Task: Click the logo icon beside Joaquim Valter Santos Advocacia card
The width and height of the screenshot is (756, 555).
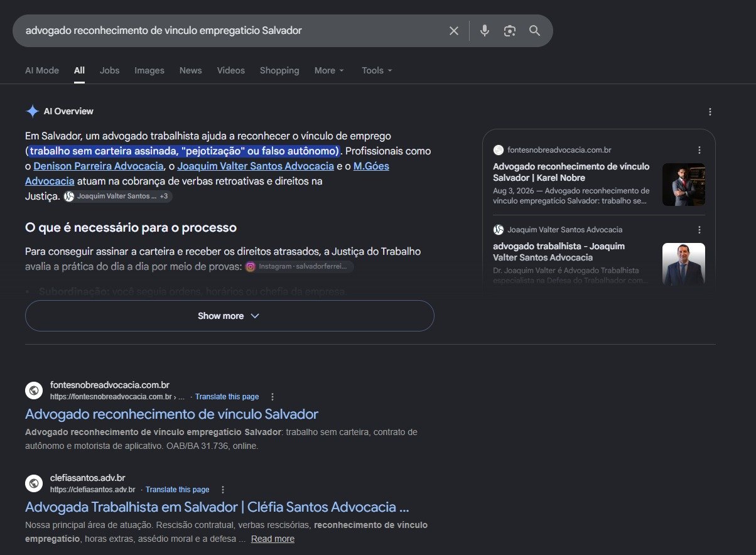Action: pyautogui.click(x=499, y=230)
